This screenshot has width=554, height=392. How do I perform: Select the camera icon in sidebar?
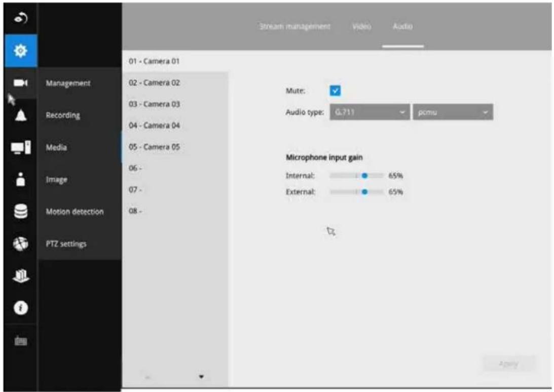20,83
